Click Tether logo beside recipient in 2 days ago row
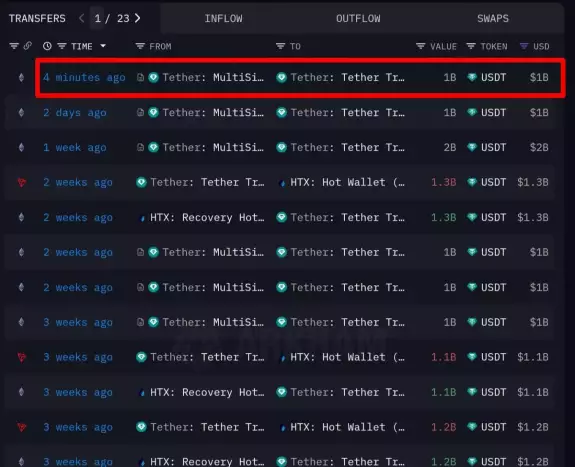Screen dimensions: 575x467 pos(281,112)
